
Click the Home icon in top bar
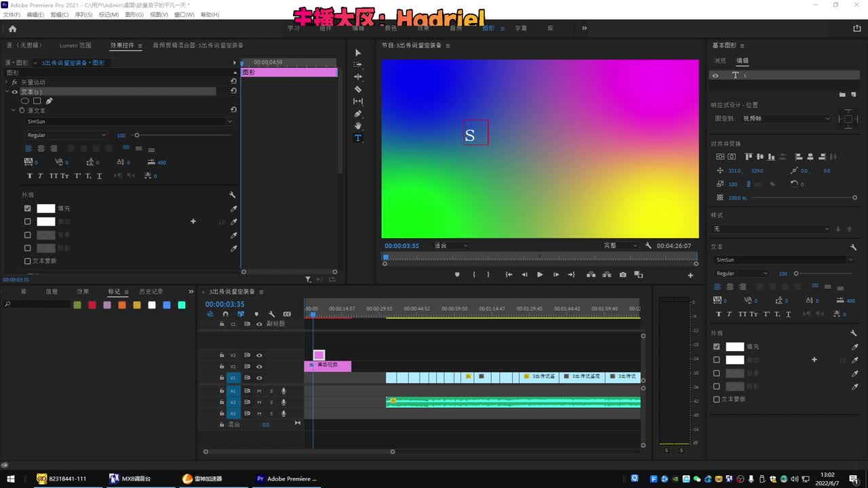point(12,28)
